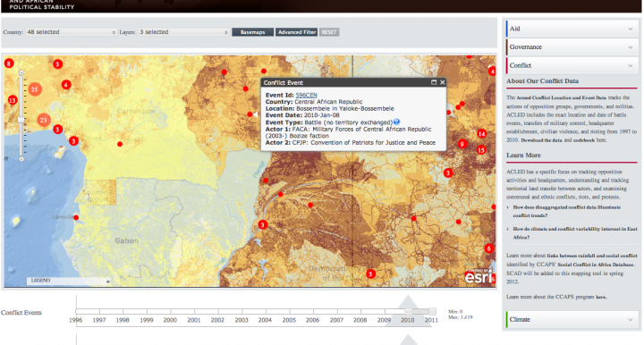Click the red event dot the popup arrow points to
Viewport: 644px width, 345px height.
point(250,114)
